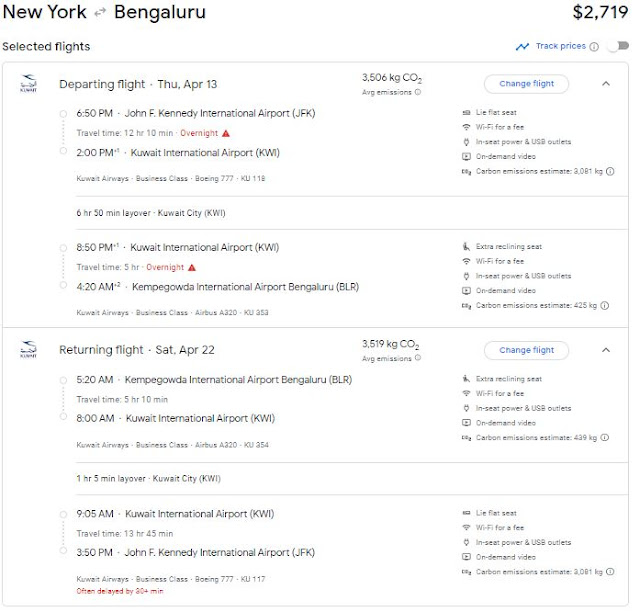Open info for 439 kg carbon estimate
The height and width of the screenshot is (612, 640).
(605, 438)
